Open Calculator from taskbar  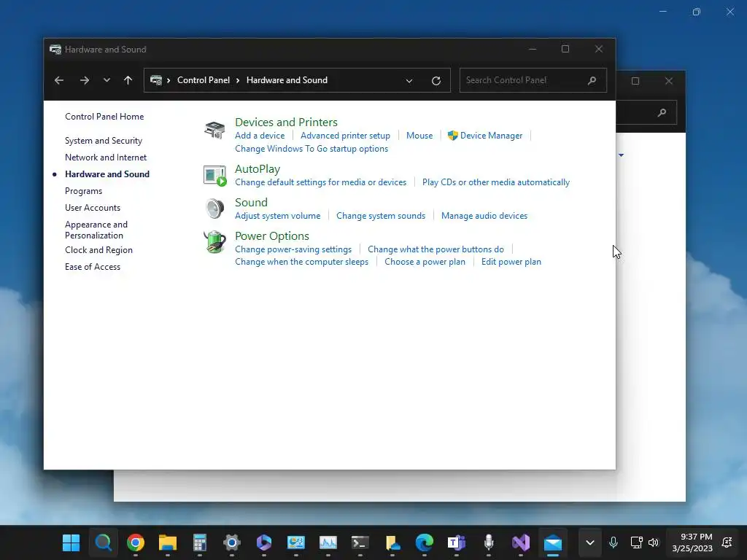click(x=200, y=542)
